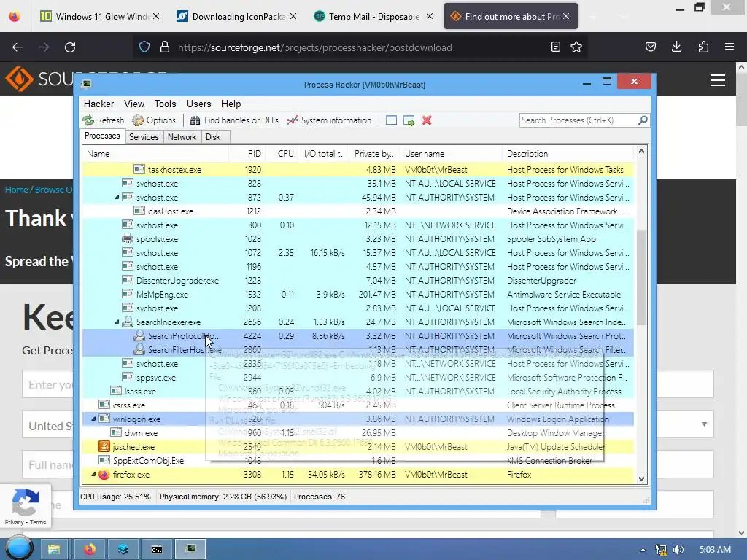Select the firefox.exe process icon
The height and width of the screenshot is (560, 747).
(x=104, y=474)
